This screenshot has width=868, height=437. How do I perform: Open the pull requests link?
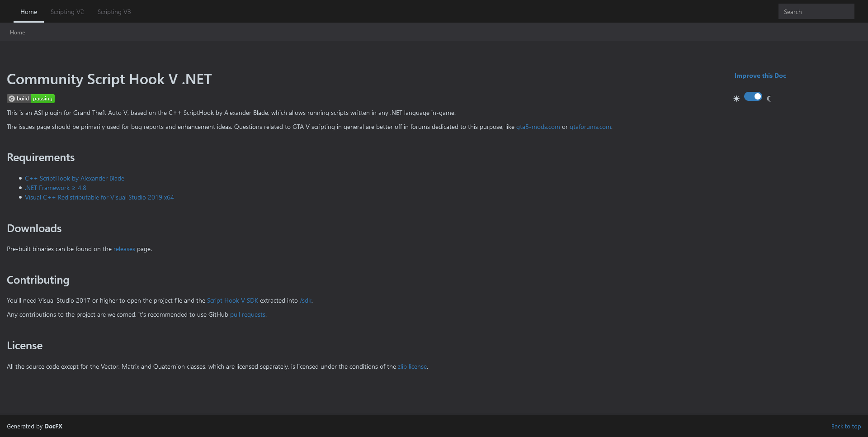click(247, 314)
